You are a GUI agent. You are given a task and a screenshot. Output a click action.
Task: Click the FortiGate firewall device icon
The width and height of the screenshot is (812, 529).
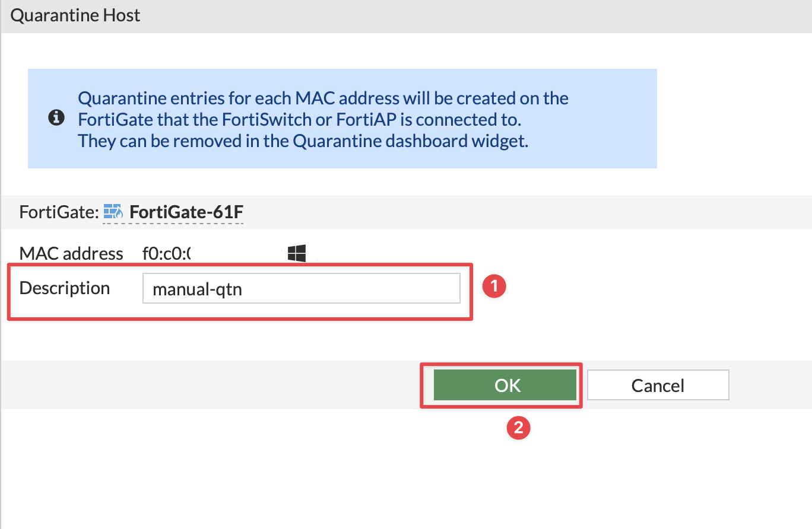point(113,212)
